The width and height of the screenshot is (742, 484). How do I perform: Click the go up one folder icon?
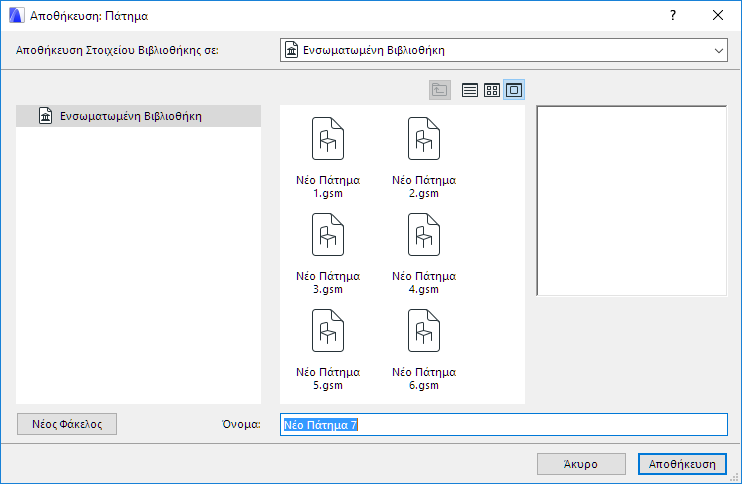click(x=440, y=90)
